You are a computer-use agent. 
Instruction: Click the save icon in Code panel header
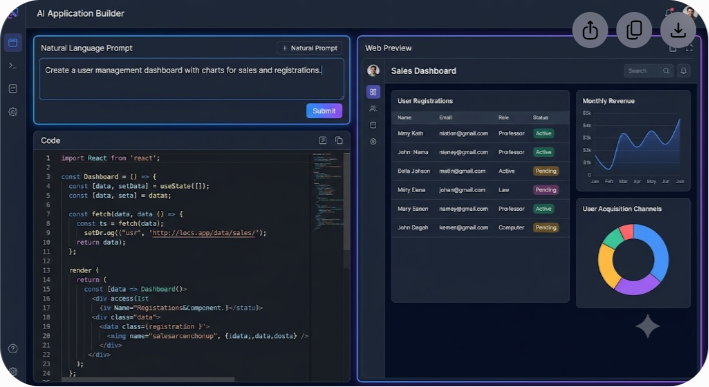coord(323,140)
